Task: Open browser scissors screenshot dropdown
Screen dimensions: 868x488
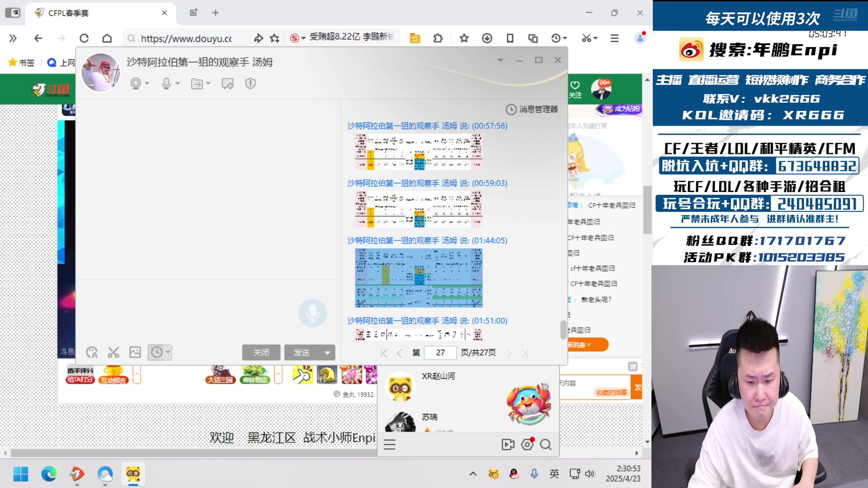Action: (590, 38)
